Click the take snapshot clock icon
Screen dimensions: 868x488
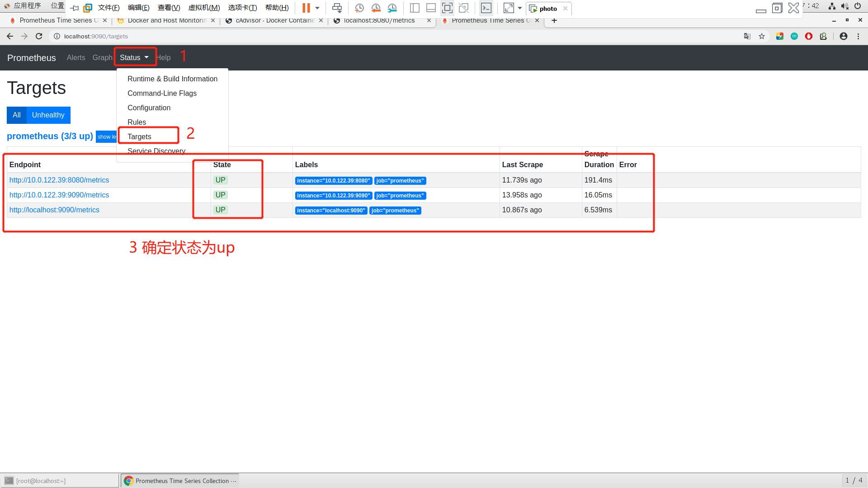(x=359, y=8)
